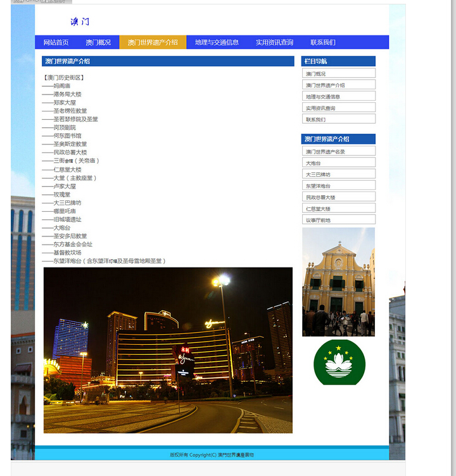This screenshot has width=456, height=476.
Task: Open 地理与交通信息 in the top navigation bar
Action: coord(217,42)
